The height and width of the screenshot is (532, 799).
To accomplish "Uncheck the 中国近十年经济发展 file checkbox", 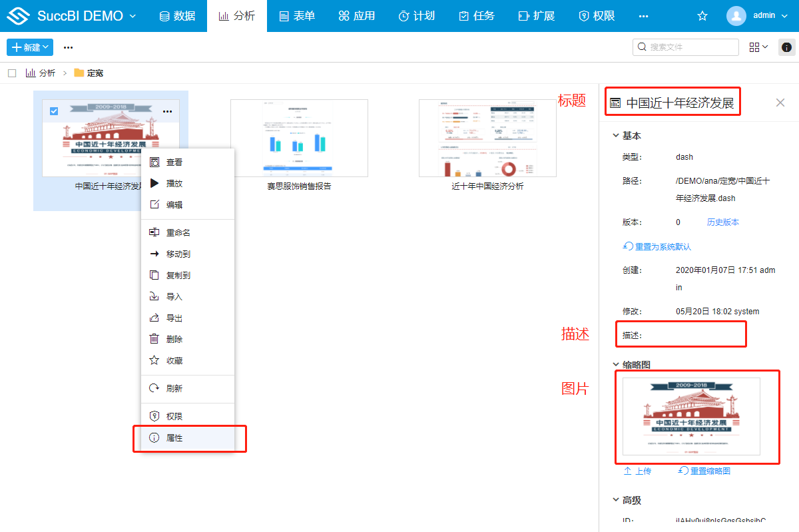I will pyautogui.click(x=54, y=111).
